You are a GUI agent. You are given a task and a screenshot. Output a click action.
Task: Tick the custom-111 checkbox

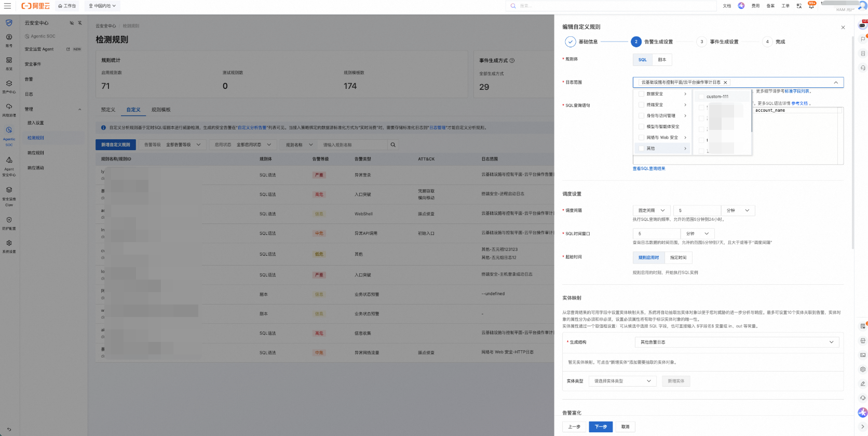pos(701,97)
